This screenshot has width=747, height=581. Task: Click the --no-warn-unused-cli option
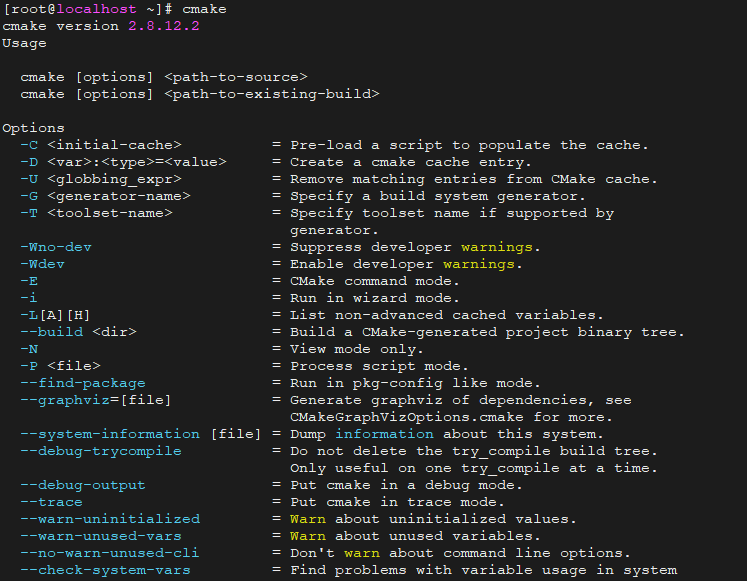(110, 553)
